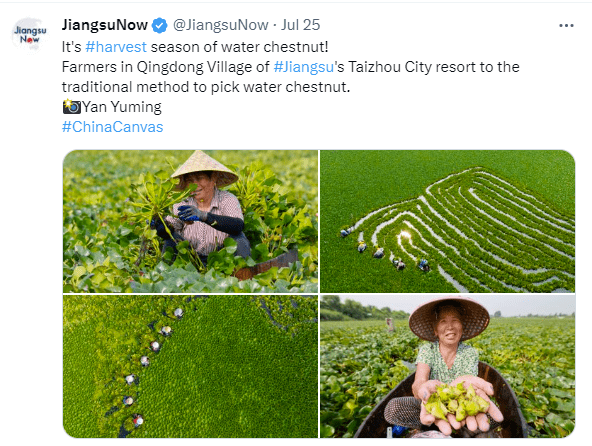Open the JiangsuNow profile avatar
The width and height of the screenshot is (592, 446).
(x=29, y=35)
